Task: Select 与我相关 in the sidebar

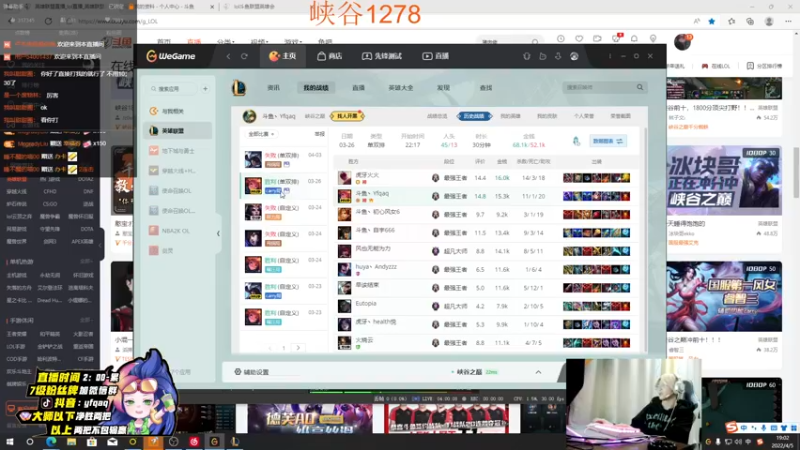Action: [x=178, y=111]
